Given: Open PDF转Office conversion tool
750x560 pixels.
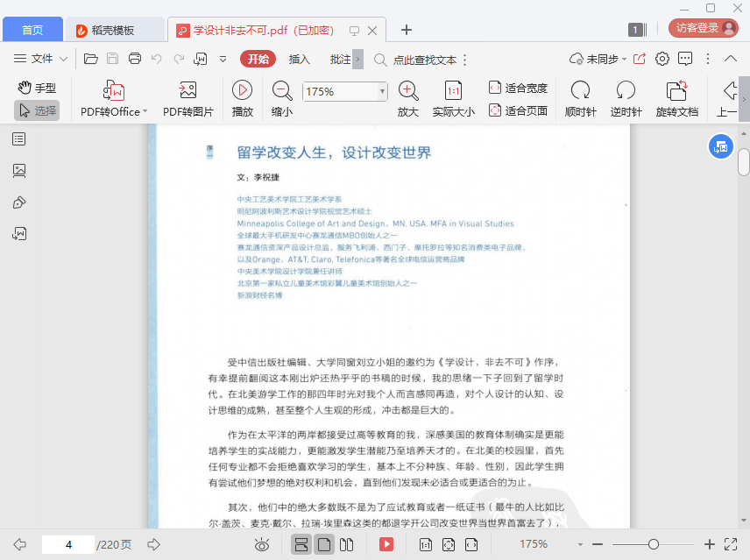Looking at the screenshot, I should click(x=114, y=98).
